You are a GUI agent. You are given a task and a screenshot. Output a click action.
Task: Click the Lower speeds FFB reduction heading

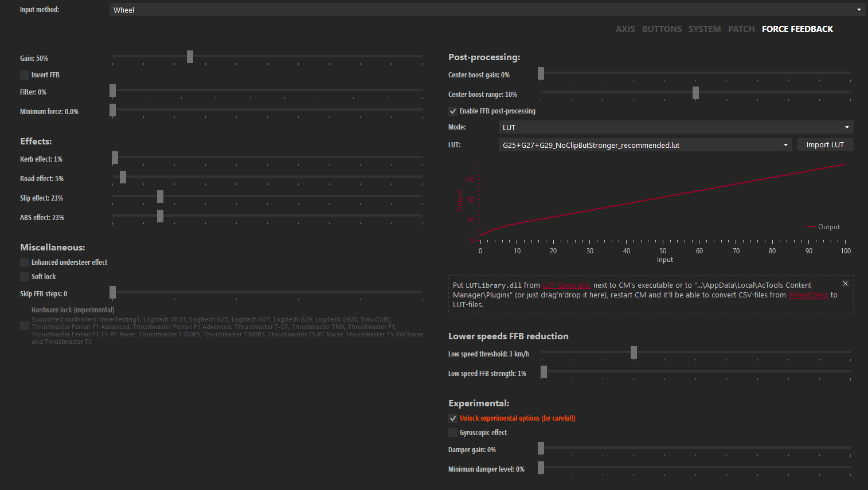point(509,336)
